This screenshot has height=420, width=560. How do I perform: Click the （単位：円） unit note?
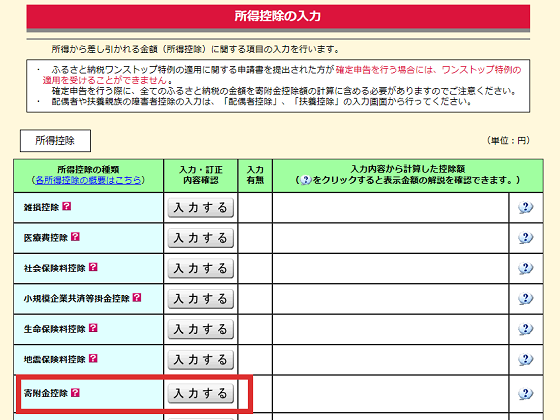(509, 140)
